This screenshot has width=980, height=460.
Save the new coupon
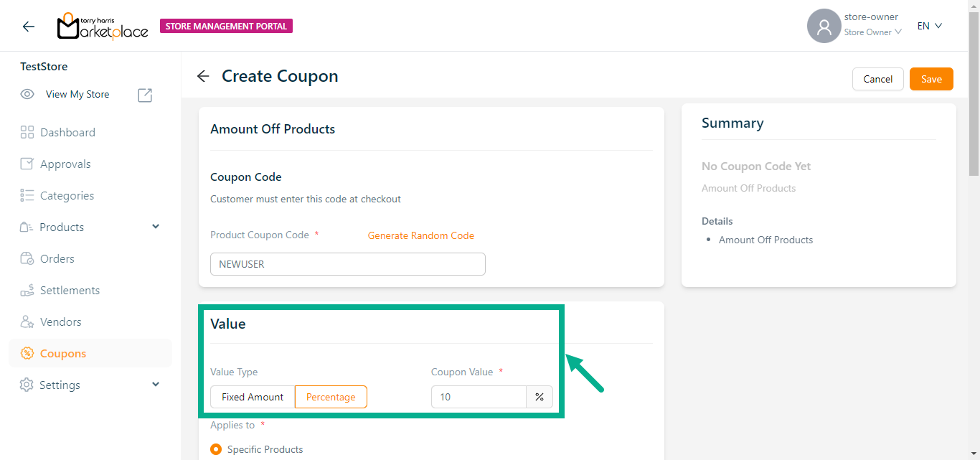tap(931, 79)
